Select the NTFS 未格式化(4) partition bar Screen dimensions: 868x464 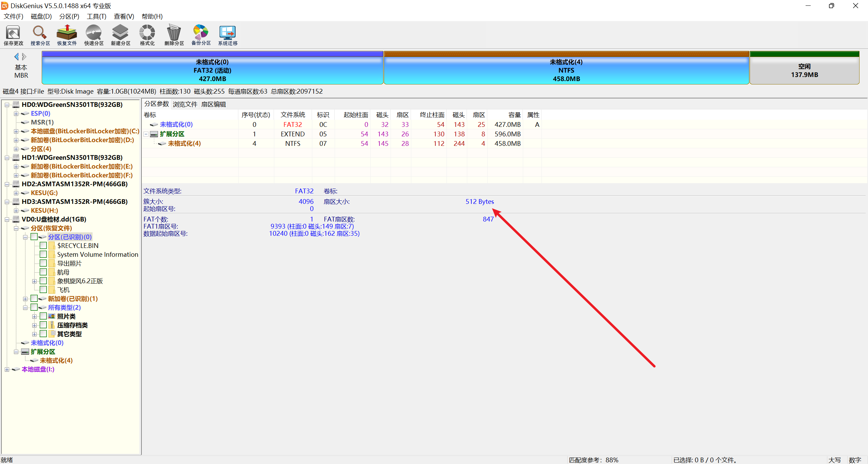pyautogui.click(x=566, y=70)
